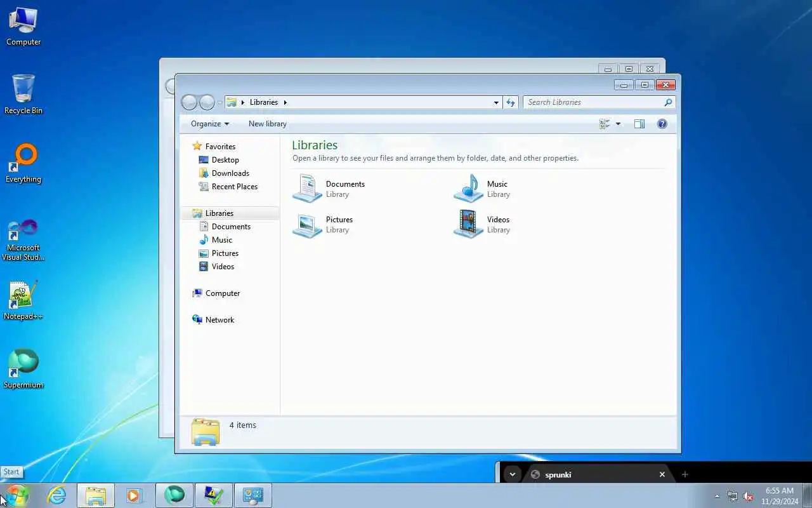Expand arrow after Libraries in address bar

[x=285, y=102]
